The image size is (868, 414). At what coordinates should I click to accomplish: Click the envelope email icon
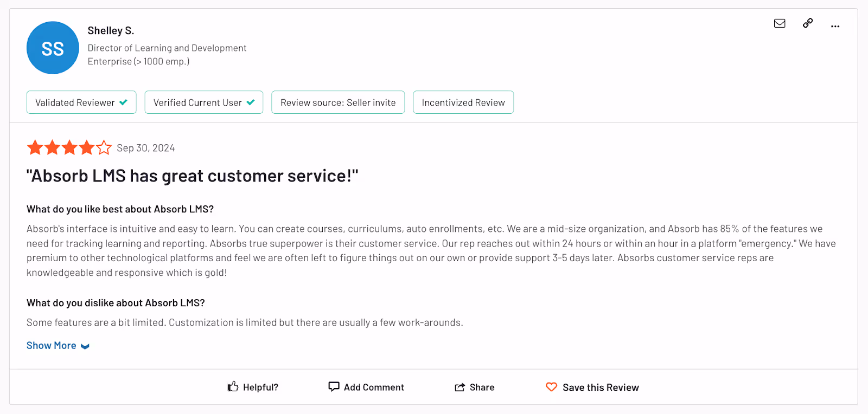point(780,23)
